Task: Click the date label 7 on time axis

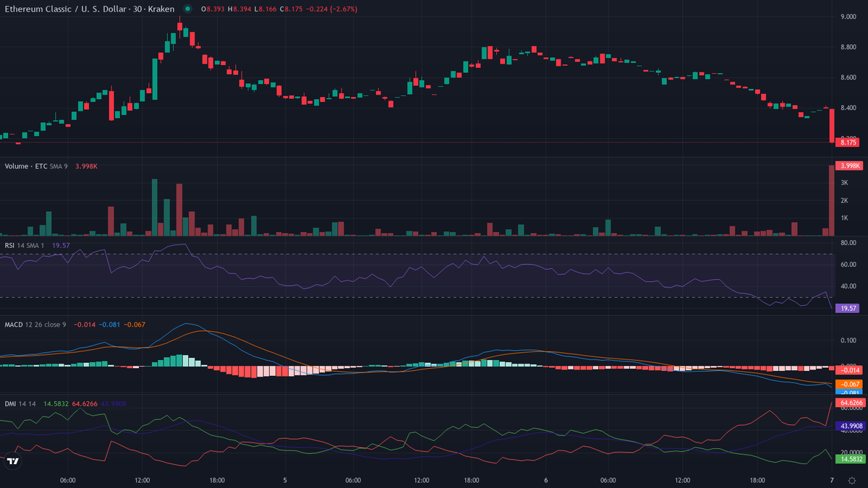Action: [832, 480]
